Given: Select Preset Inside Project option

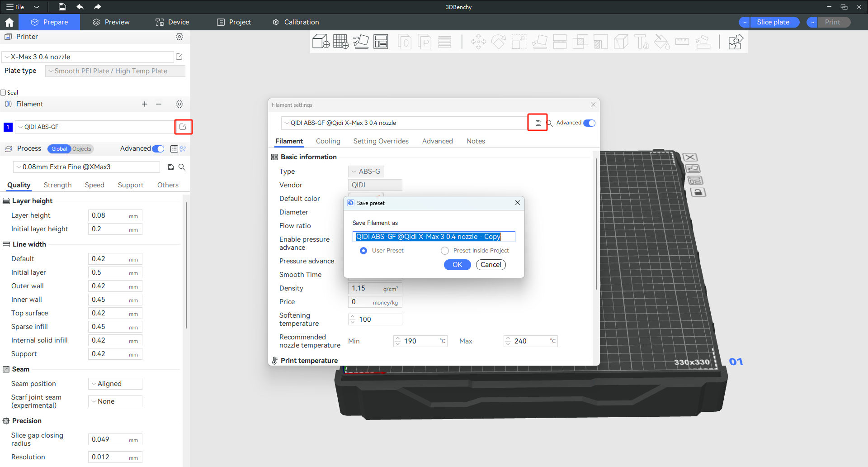Looking at the screenshot, I should coord(445,251).
